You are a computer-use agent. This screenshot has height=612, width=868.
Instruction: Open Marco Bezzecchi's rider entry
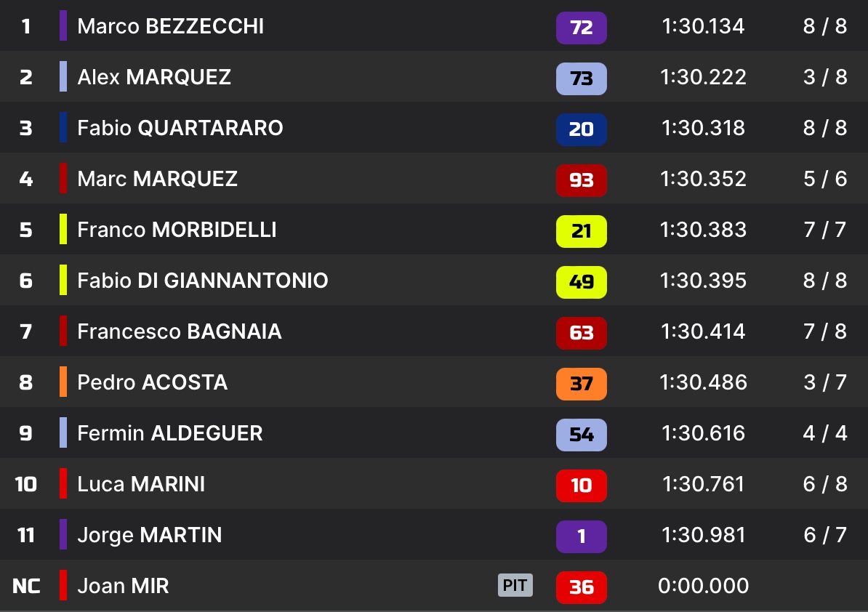170,27
